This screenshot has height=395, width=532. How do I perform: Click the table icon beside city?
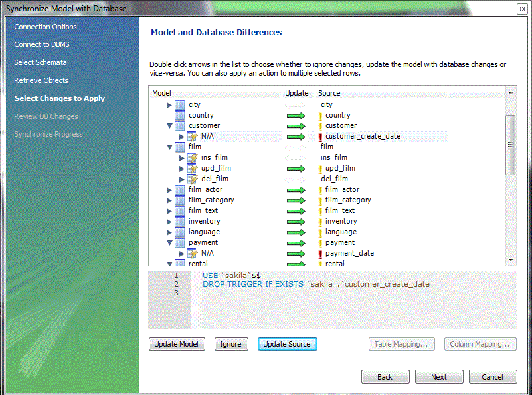[x=179, y=105]
